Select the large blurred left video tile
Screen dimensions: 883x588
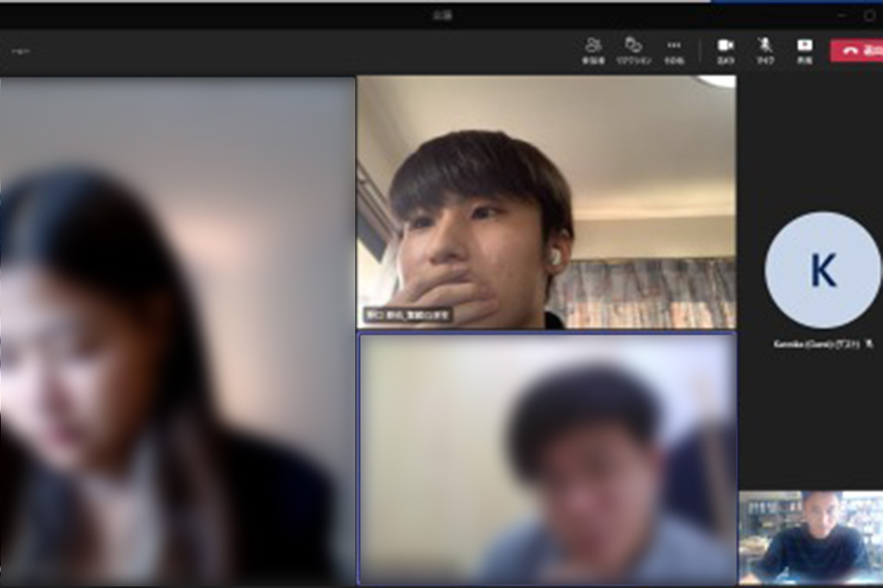(x=177, y=332)
